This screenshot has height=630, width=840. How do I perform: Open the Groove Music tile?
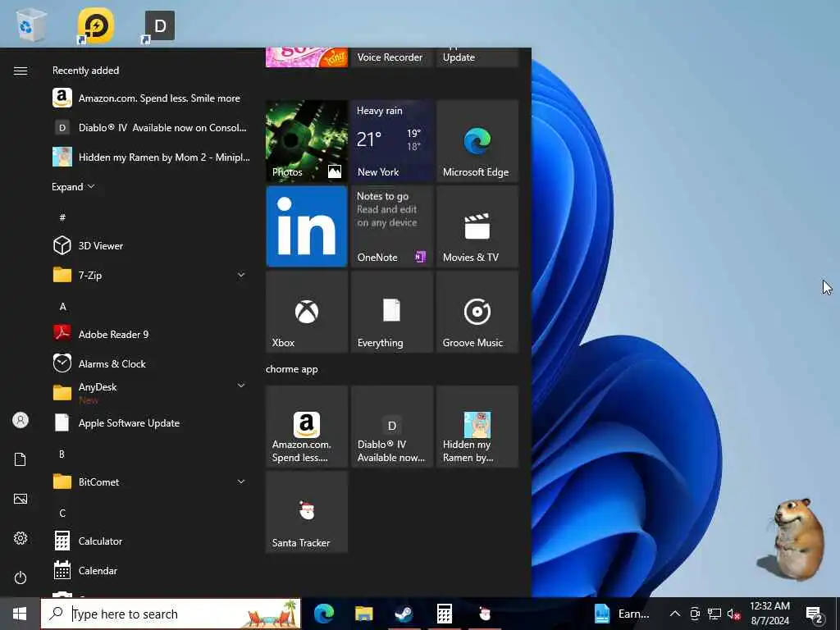coord(477,311)
